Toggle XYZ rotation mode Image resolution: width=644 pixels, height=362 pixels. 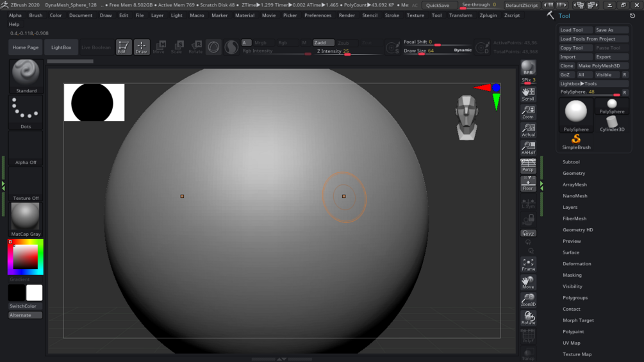[x=528, y=233]
